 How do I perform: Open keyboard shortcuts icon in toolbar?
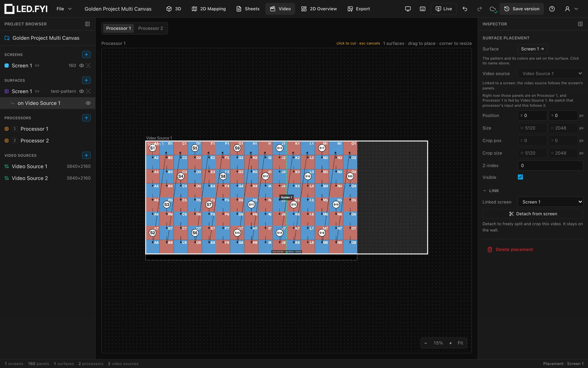(x=423, y=9)
